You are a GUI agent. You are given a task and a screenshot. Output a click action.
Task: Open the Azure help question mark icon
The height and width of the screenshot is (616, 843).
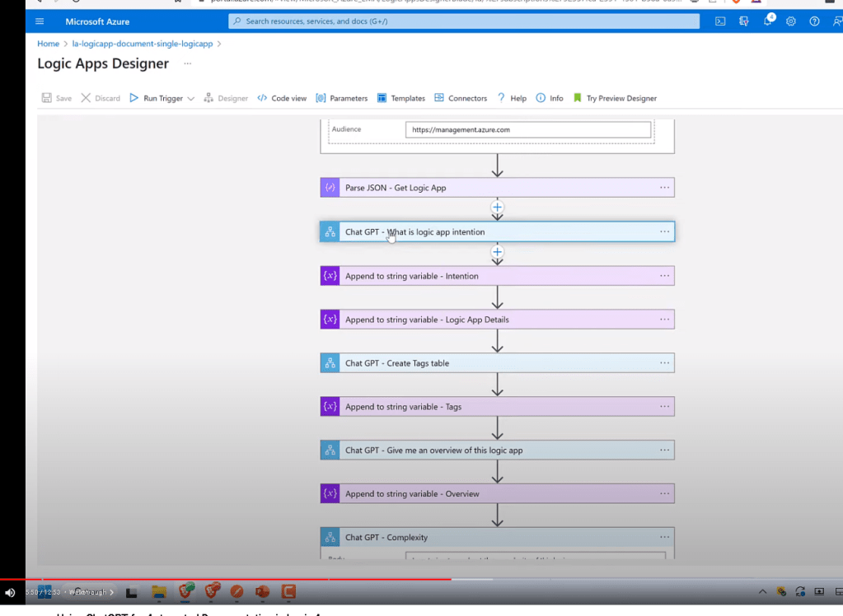pos(814,21)
